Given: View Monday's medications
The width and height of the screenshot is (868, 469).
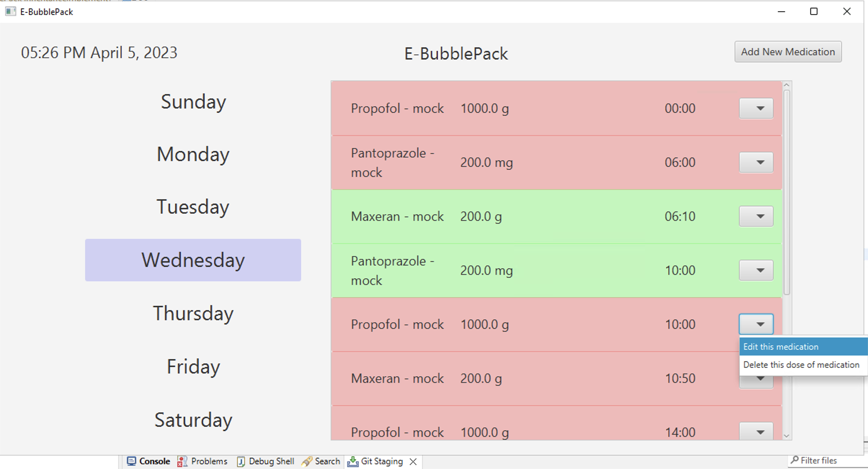Looking at the screenshot, I should pos(193,154).
